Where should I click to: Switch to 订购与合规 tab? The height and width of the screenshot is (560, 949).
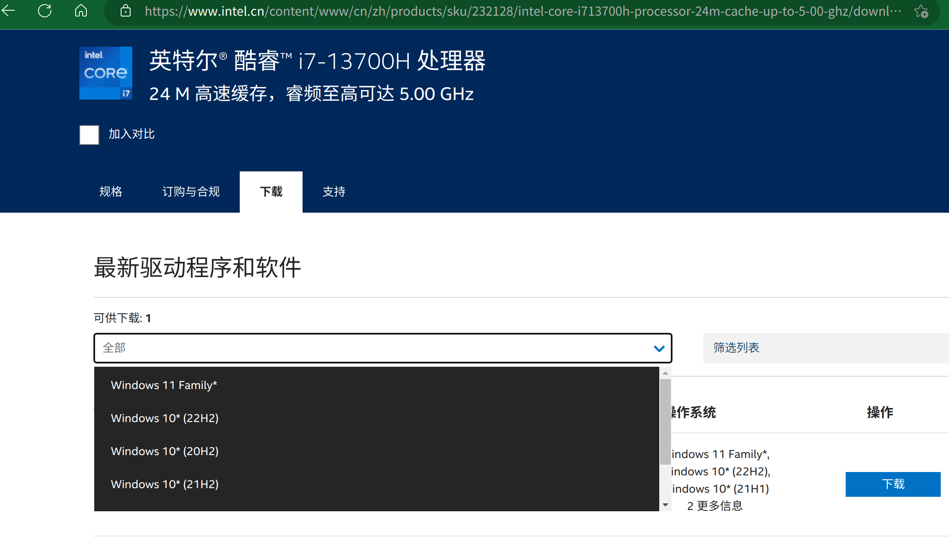pos(191,192)
